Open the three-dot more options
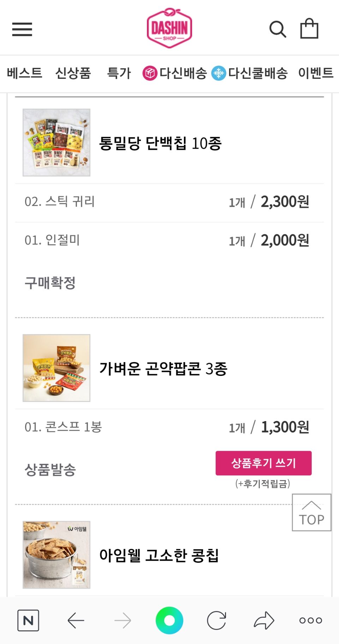The image size is (339, 644). click(x=311, y=620)
